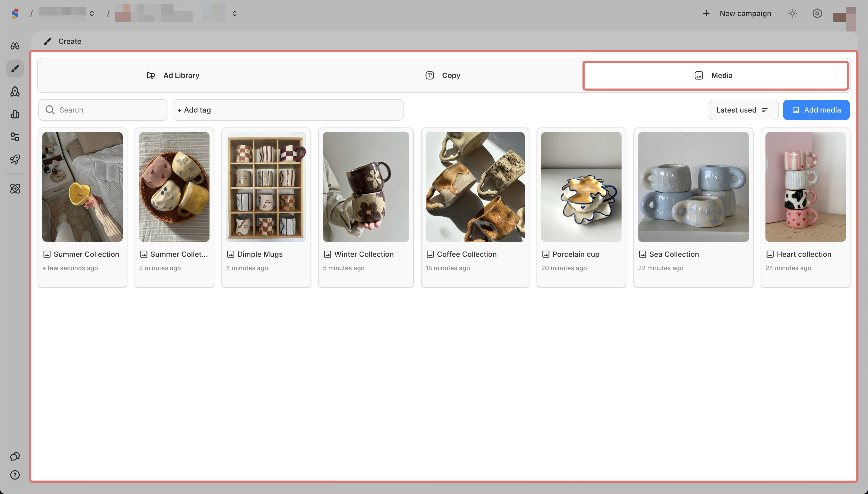Expand the first breadcrumb workspace selector
This screenshot has height=494, width=868.
(x=91, y=14)
